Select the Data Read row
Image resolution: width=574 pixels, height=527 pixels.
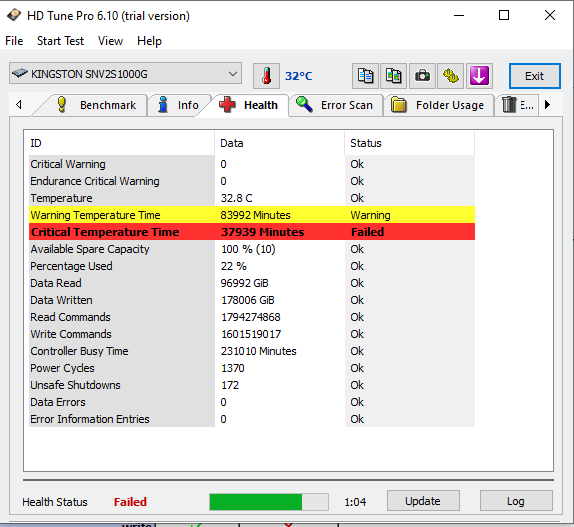(252, 283)
